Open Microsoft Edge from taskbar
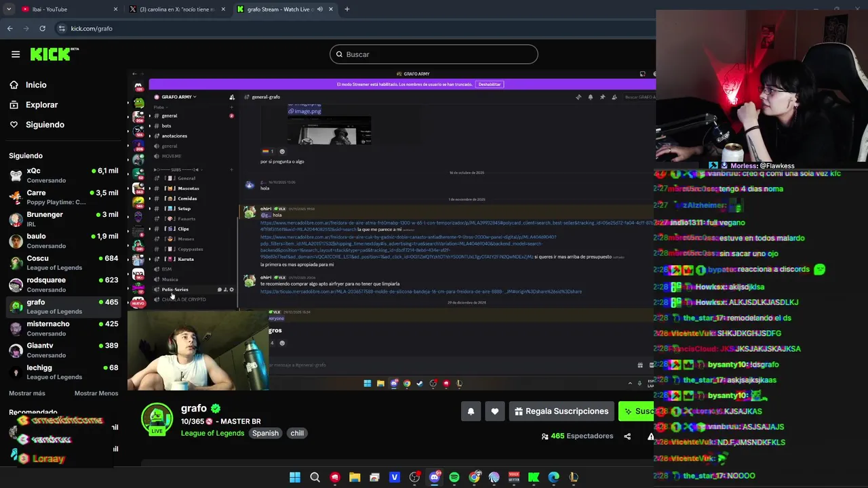The width and height of the screenshot is (868, 488). [x=554, y=477]
